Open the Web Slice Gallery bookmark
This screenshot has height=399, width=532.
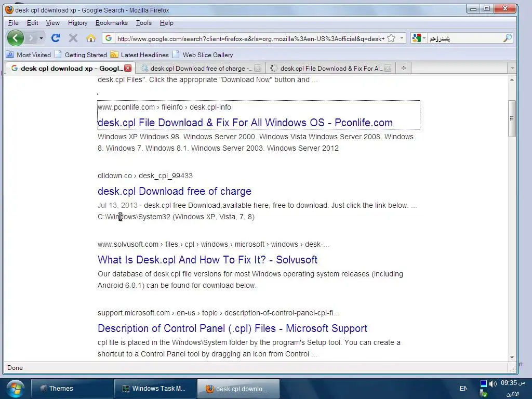[x=203, y=55]
